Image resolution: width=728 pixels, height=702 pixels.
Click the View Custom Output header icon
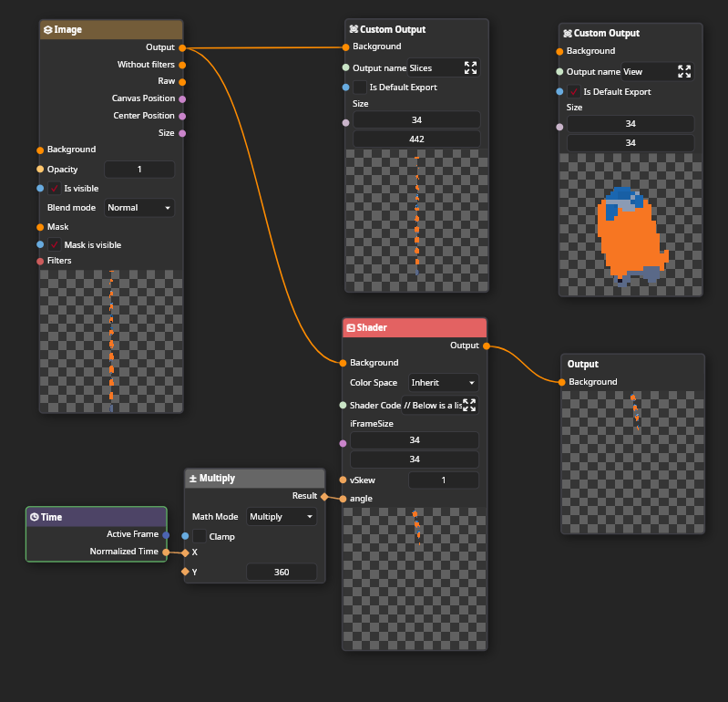pos(567,34)
